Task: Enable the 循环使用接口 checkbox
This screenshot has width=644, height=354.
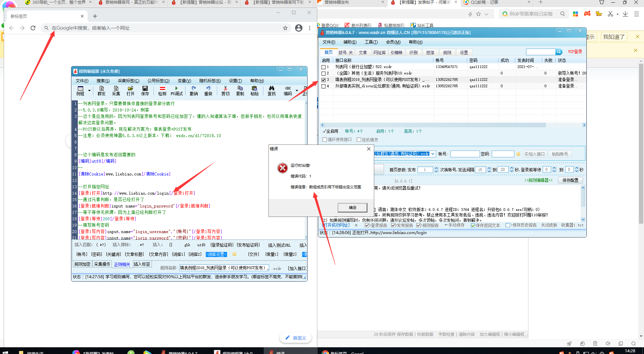Action: point(325,140)
